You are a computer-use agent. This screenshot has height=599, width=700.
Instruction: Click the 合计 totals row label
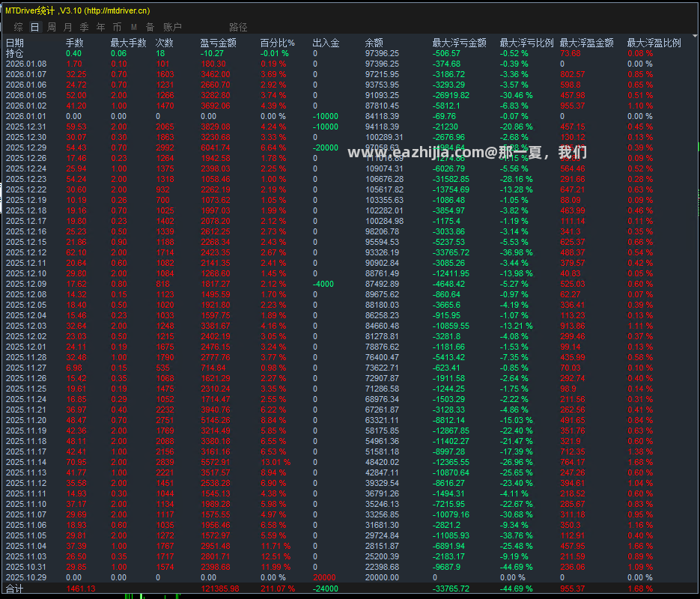tap(15, 589)
